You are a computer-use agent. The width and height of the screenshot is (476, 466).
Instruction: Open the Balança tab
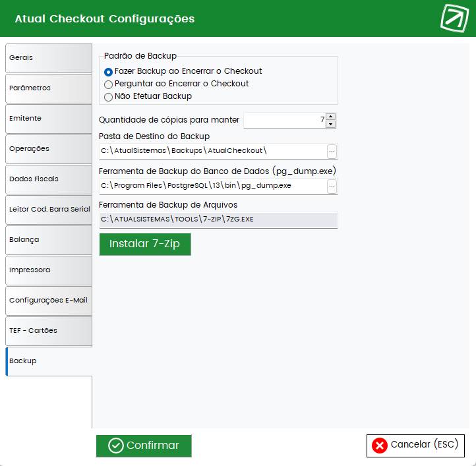pyautogui.click(x=49, y=240)
